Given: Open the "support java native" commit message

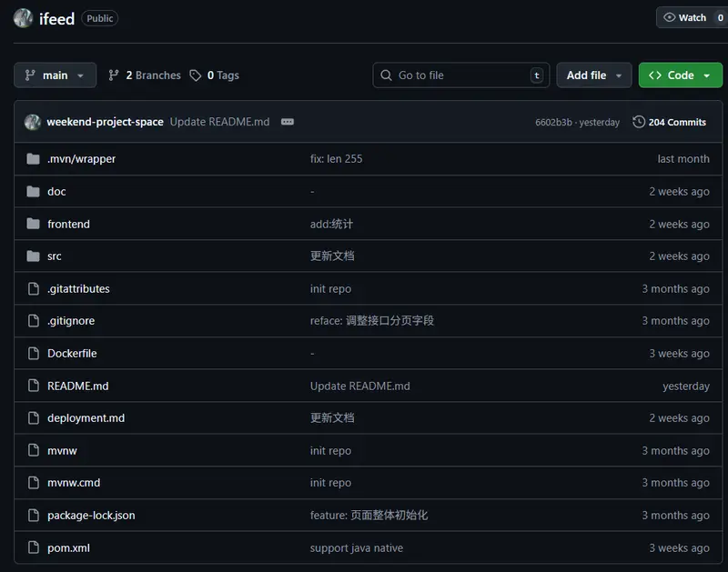Looking at the screenshot, I should coord(356,548).
